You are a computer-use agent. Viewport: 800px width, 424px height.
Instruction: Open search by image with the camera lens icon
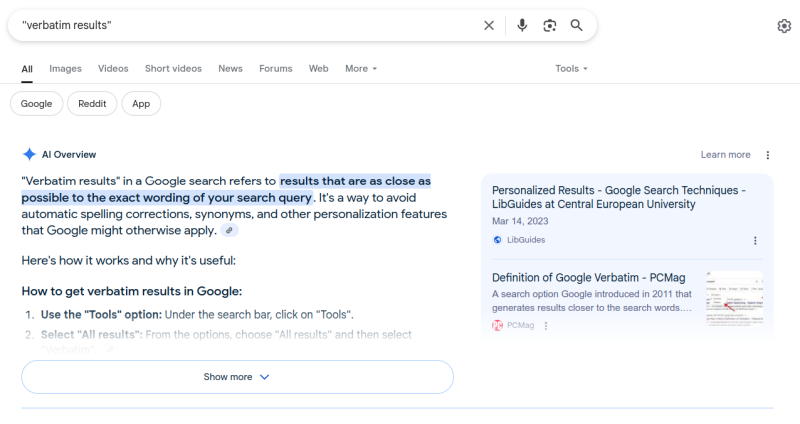click(x=549, y=26)
